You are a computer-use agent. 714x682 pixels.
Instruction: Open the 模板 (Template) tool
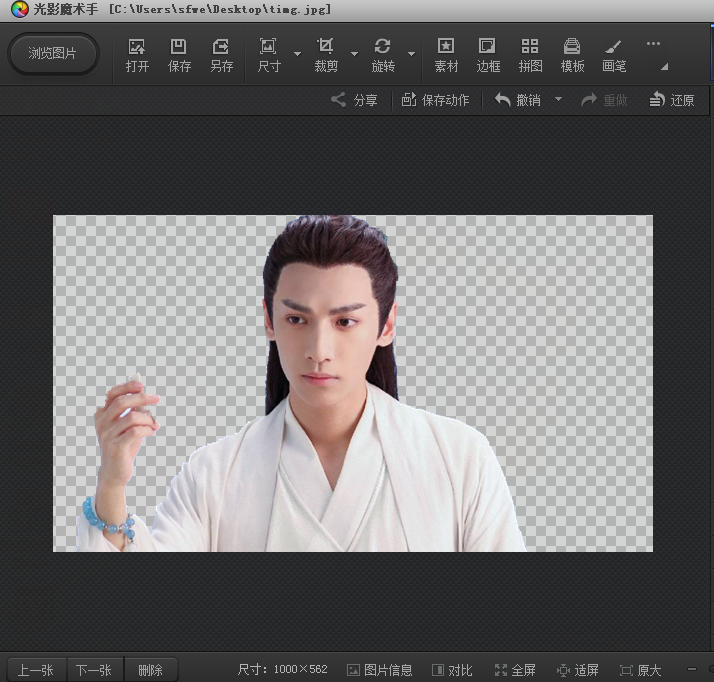tap(572, 54)
